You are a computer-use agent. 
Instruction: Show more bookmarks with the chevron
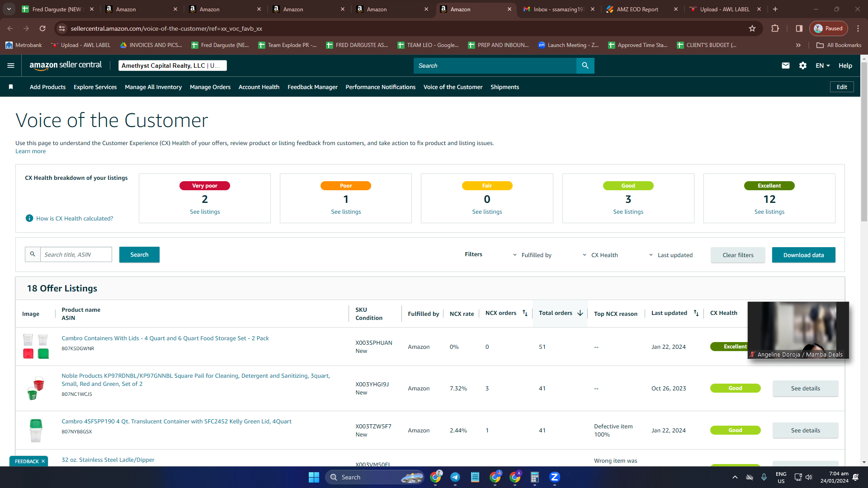(798, 45)
